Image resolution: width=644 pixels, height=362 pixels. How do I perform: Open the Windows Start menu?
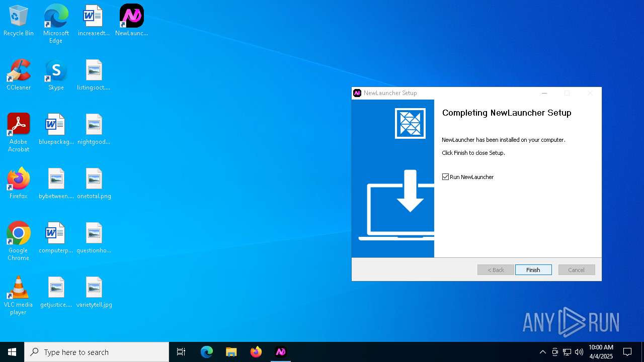tap(12, 352)
